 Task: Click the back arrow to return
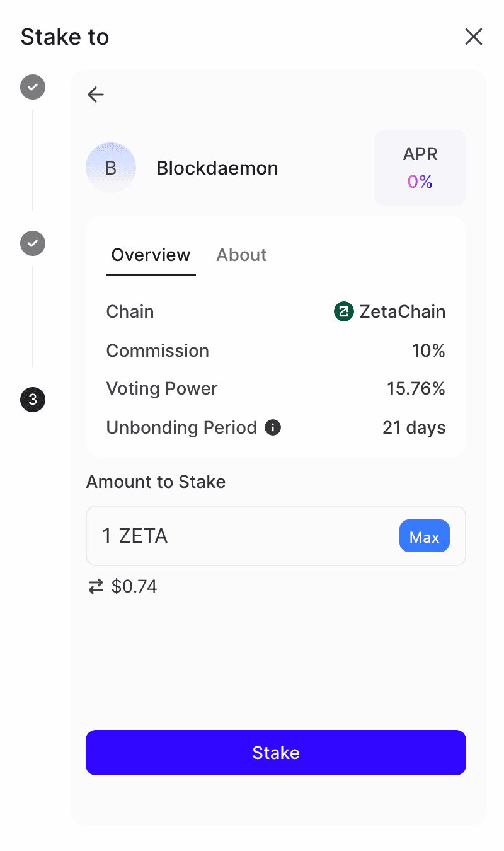[95, 94]
